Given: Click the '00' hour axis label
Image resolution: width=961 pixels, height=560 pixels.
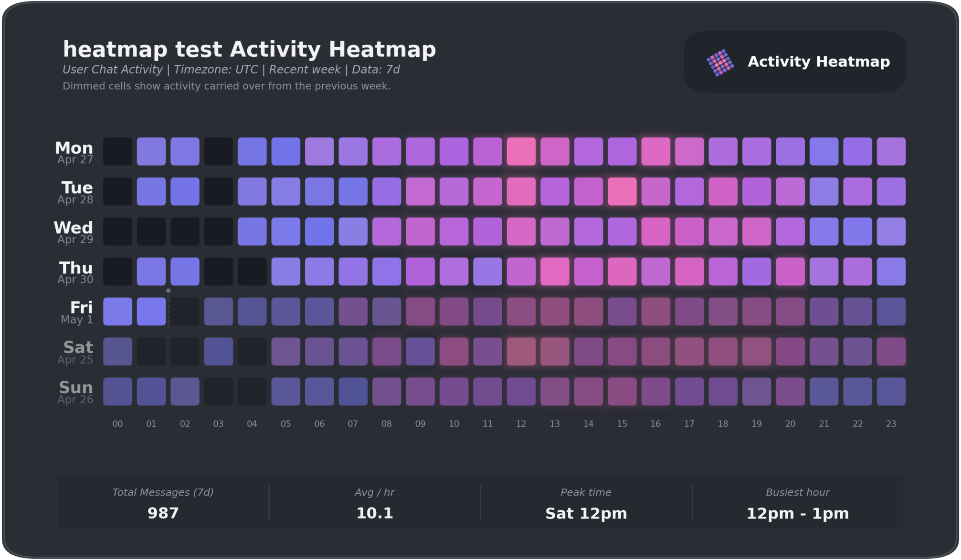Looking at the screenshot, I should click(x=117, y=424).
